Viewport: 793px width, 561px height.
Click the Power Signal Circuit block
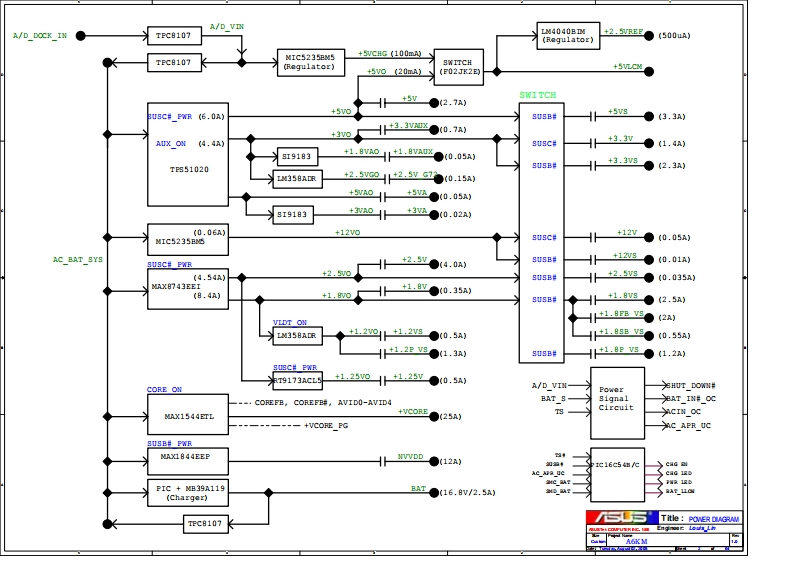click(616, 400)
